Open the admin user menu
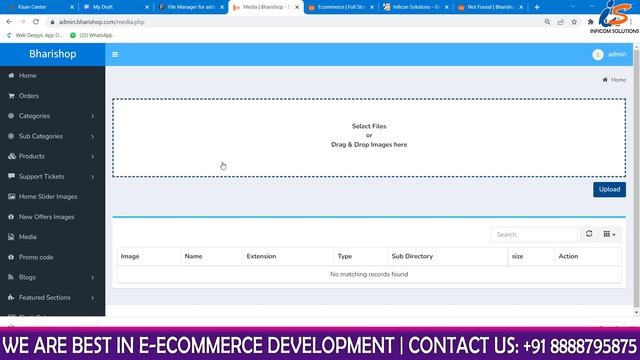Screen dimensions: 640x360 point(609,54)
